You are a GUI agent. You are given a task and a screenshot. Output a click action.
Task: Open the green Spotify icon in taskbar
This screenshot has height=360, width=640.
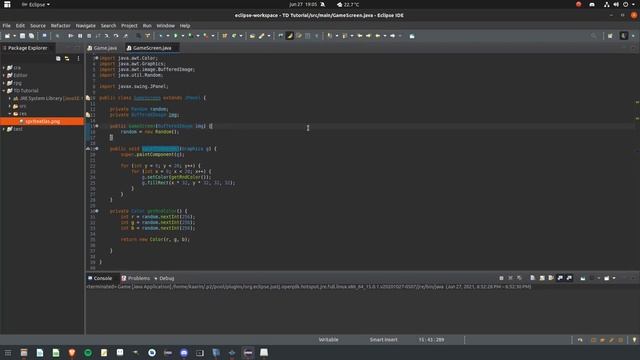[x=88, y=353]
